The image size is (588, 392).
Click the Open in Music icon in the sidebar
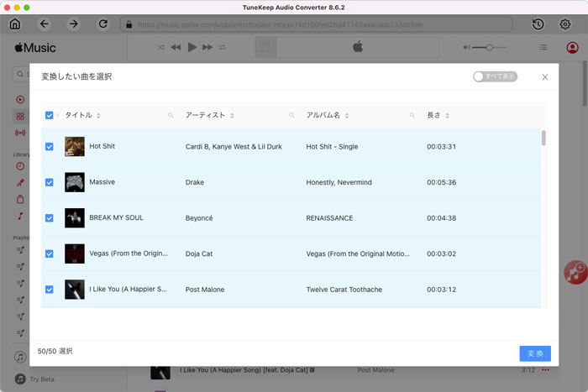click(20, 357)
